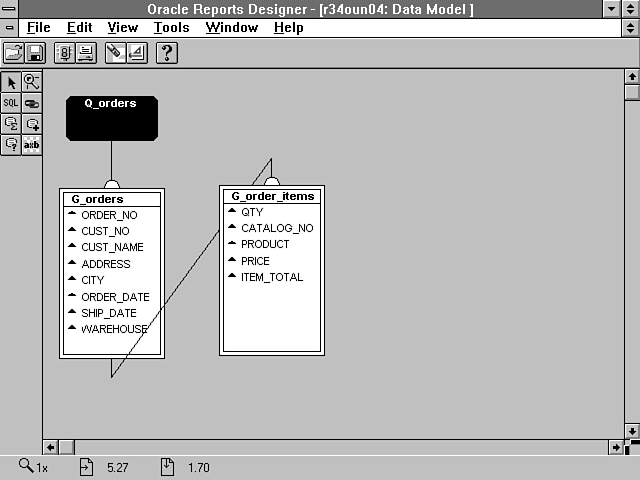Screen dimensions: 640x480
Task: Open the Window menu
Action: pos(231,27)
